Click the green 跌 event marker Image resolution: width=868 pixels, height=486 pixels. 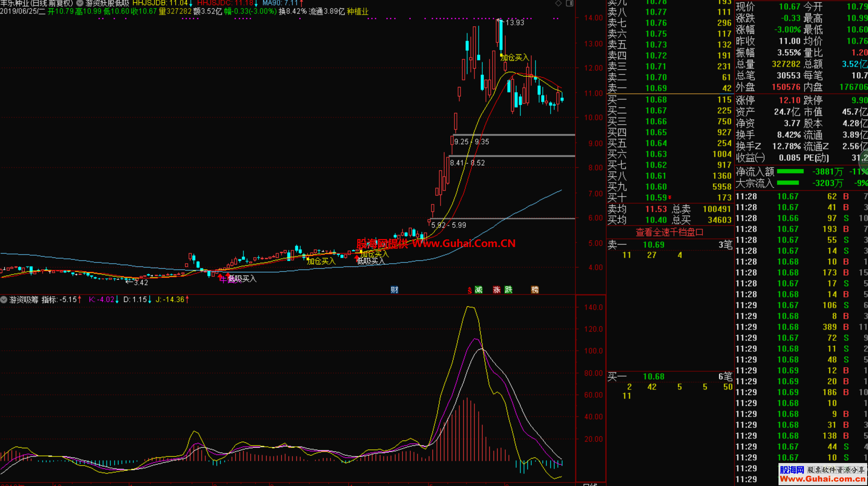tap(508, 290)
